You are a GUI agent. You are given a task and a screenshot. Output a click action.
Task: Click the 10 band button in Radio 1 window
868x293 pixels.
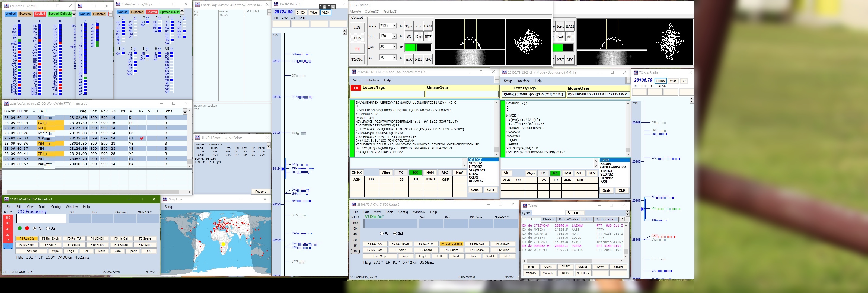tap(8, 246)
